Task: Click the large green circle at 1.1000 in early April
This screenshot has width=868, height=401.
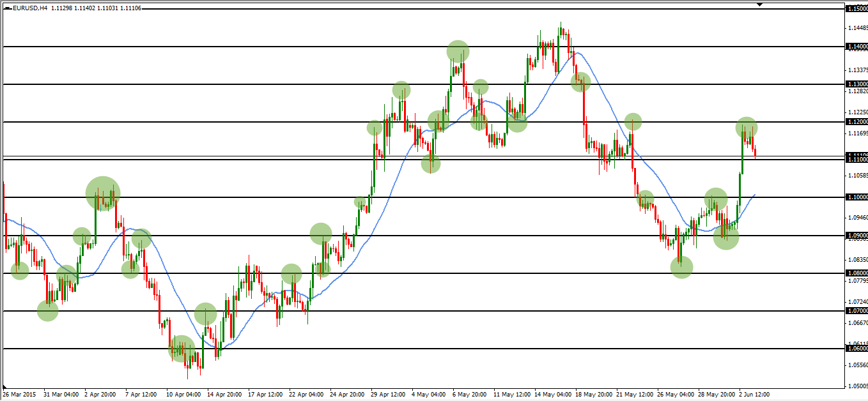Action: [103, 192]
